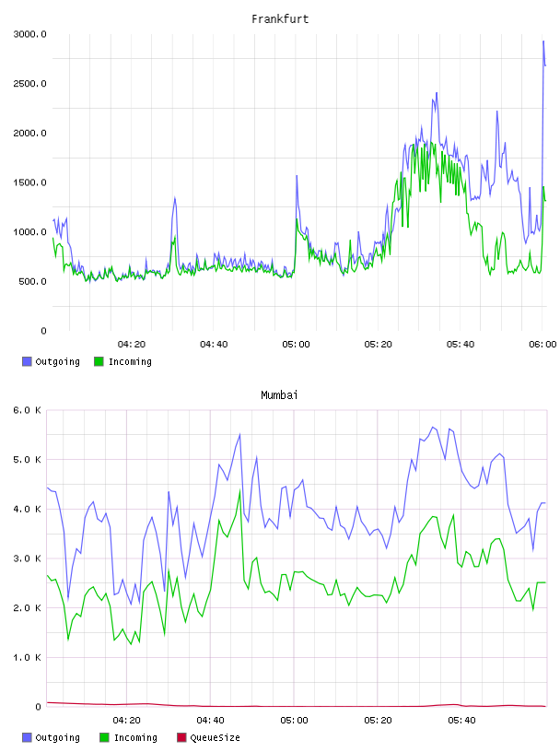Viewport: 560px width, 752px height.
Task: Click the 05:40 time label on Frankfurt chart
Action: 461,345
